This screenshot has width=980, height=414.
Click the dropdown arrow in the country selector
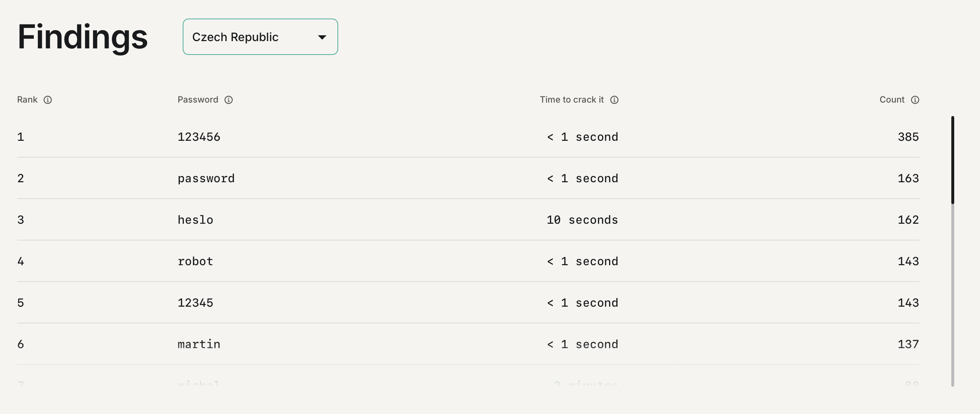click(322, 37)
